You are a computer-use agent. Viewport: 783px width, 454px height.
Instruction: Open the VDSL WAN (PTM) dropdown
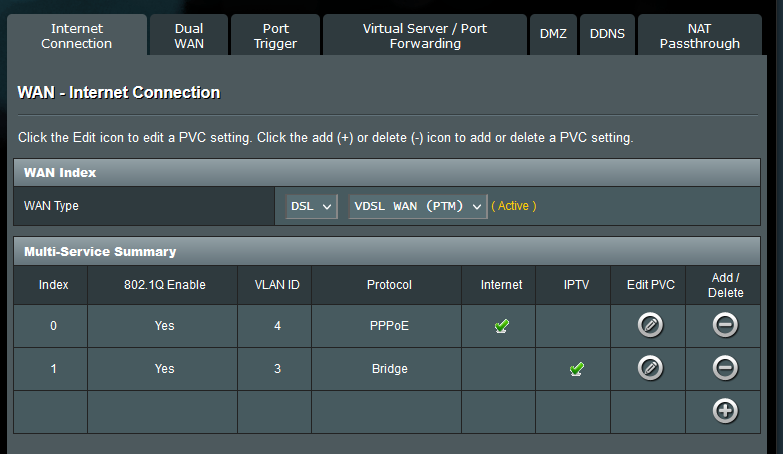[417, 206]
